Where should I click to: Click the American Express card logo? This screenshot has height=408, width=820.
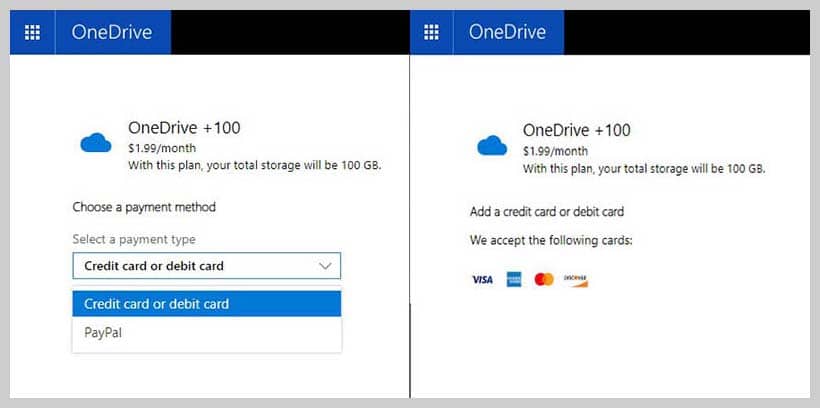514,280
